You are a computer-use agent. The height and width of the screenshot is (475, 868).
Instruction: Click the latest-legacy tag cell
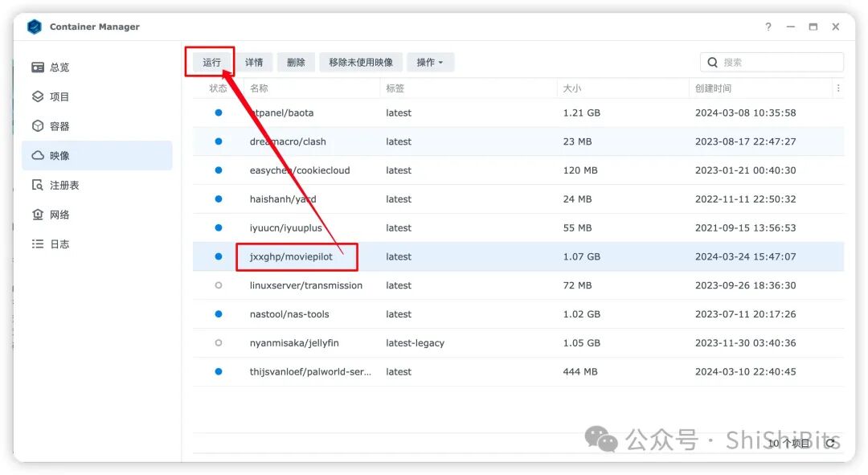[416, 342]
